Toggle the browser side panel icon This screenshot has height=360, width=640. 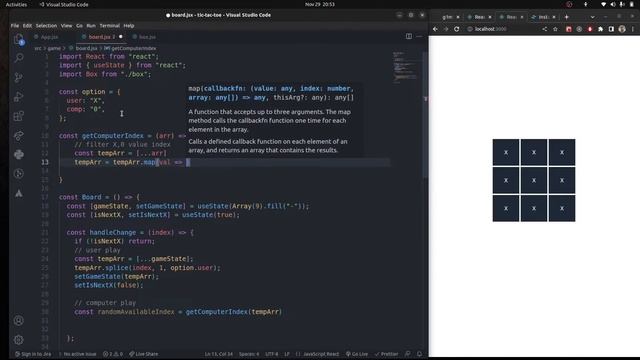[x=611, y=29]
